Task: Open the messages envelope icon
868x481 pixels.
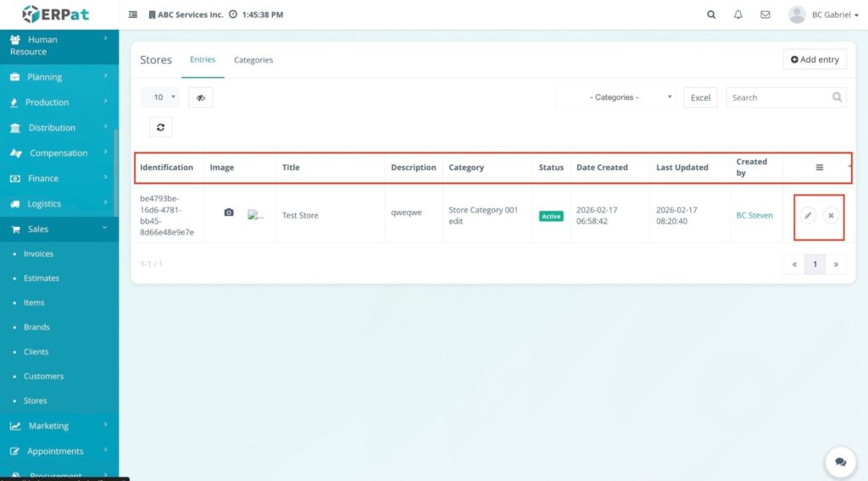Action: [x=765, y=14]
